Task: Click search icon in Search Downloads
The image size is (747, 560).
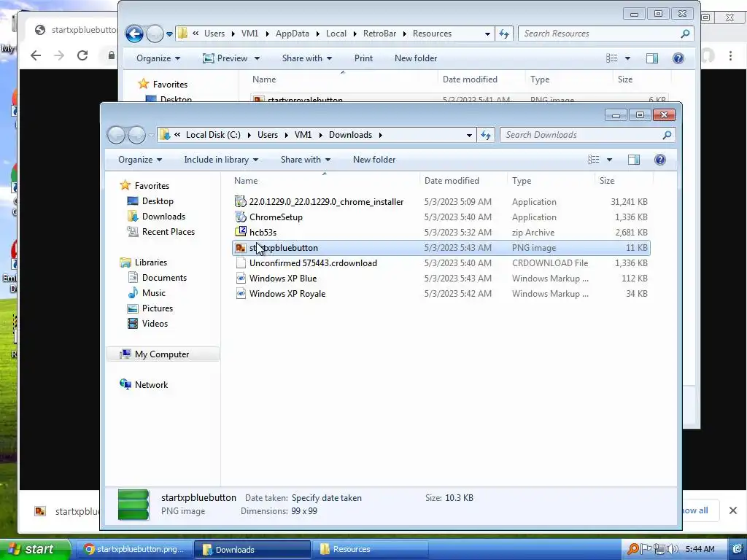Action: click(x=667, y=135)
